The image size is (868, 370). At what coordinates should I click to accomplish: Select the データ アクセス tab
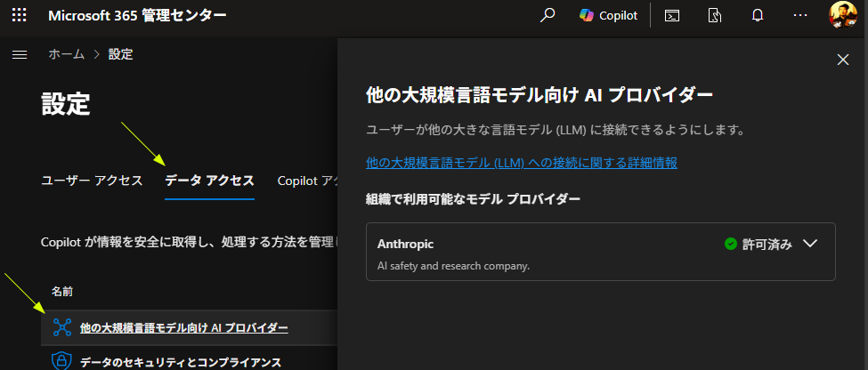(210, 181)
